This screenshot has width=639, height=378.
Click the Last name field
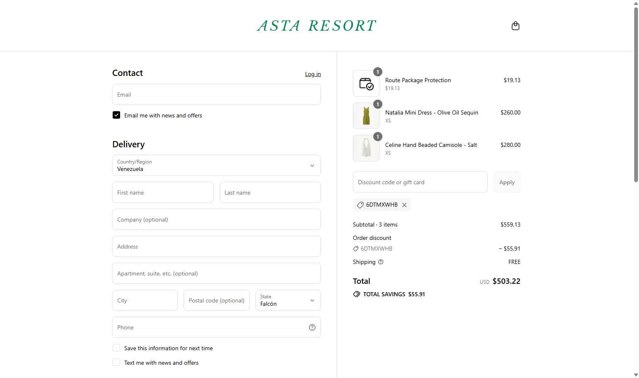pos(270,192)
